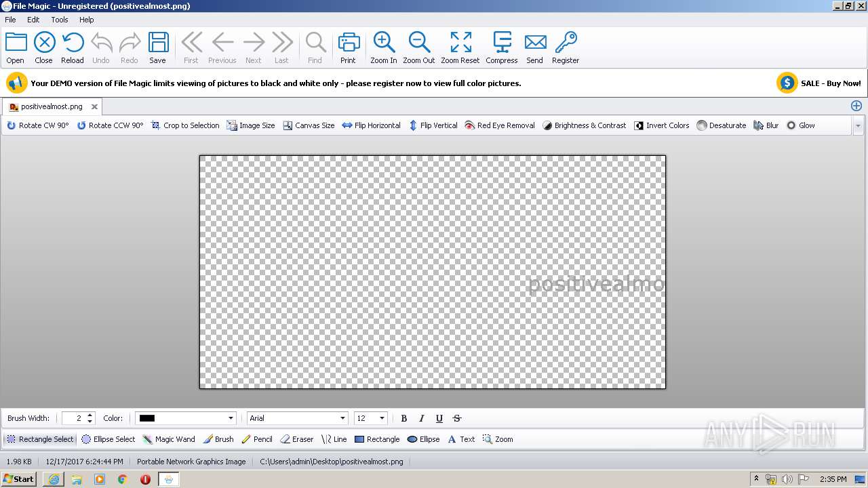Rotate image counter-clockwise 90 degrees

coord(111,125)
